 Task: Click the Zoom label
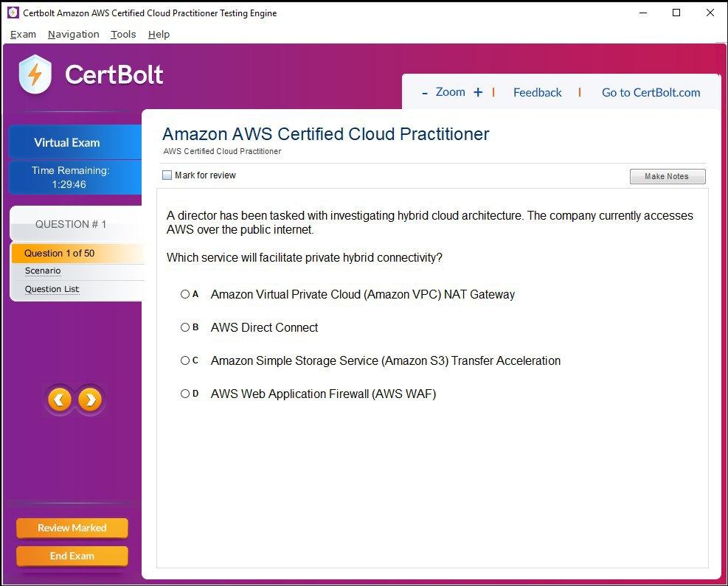click(451, 92)
